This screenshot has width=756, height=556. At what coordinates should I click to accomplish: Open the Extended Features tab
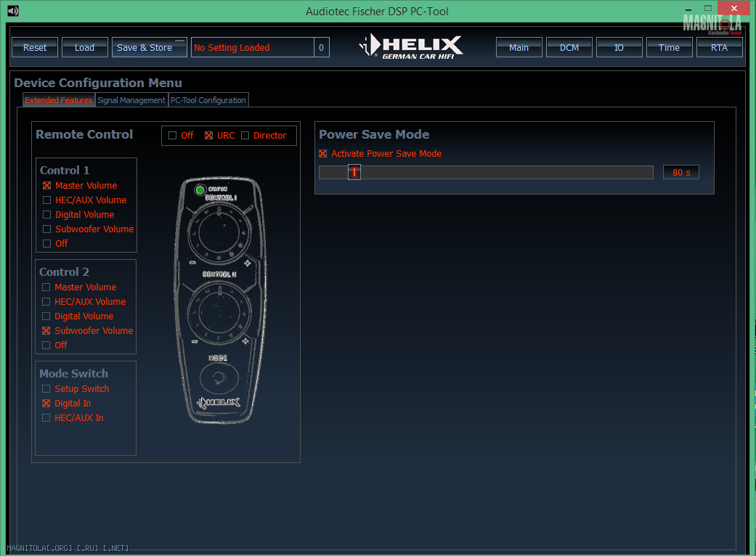[x=58, y=100]
